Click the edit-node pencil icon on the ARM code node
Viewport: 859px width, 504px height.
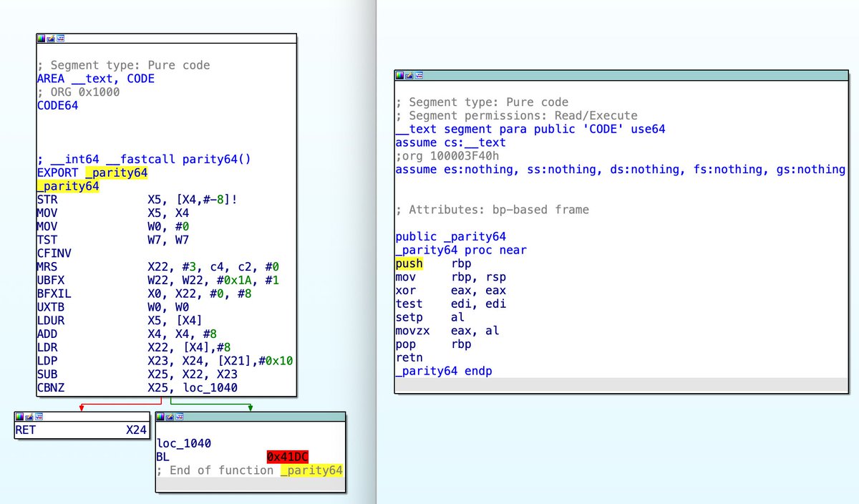pyautogui.click(x=50, y=38)
